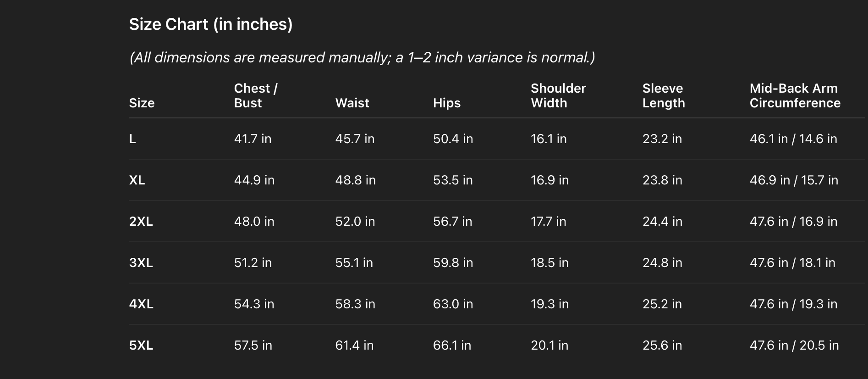
Task: Select the 18.5 in shoulder width value
Action: 549,262
